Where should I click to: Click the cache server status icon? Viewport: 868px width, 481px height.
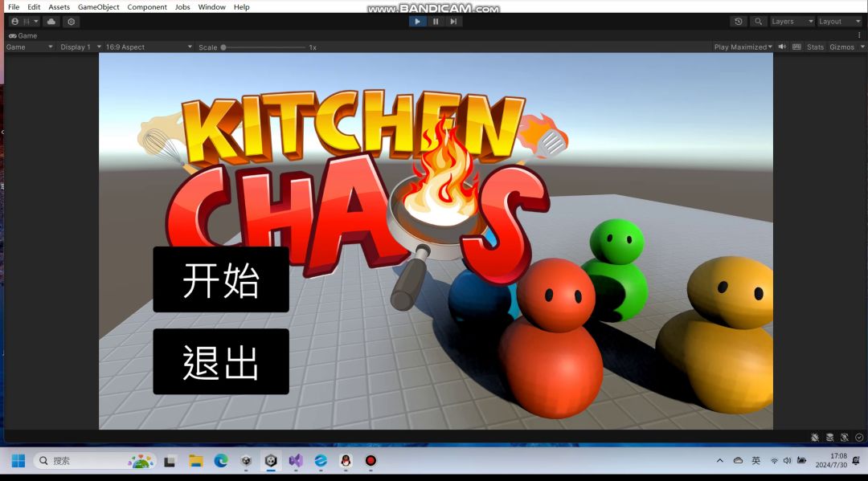829,438
